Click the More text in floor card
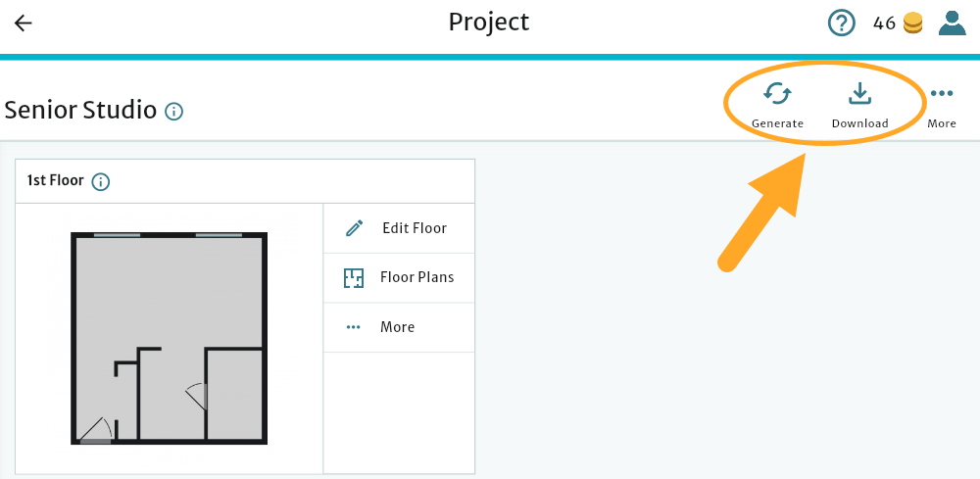This screenshot has height=479, width=980. (398, 327)
